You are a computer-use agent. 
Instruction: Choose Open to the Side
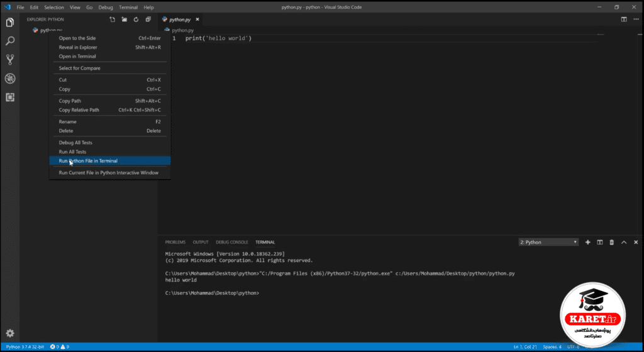point(109,38)
